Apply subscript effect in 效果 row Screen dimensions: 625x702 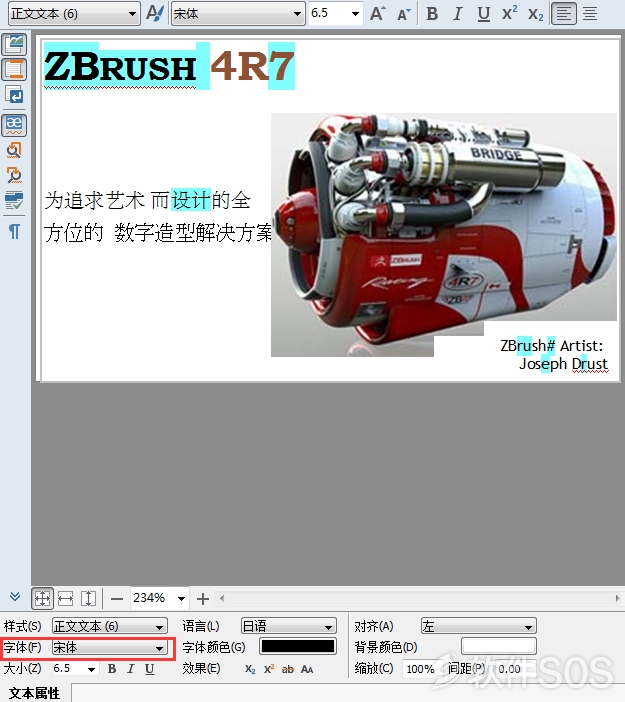click(x=250, y=669)
